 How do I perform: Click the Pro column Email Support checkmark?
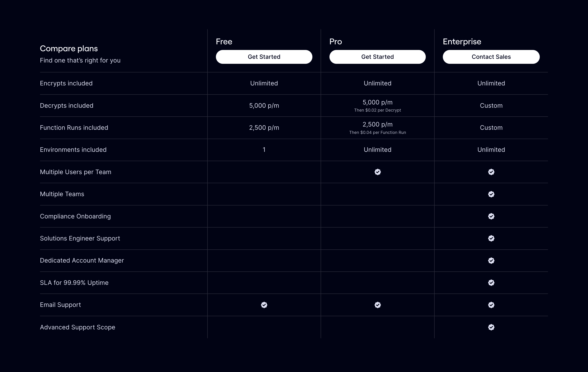pos(378,305)
